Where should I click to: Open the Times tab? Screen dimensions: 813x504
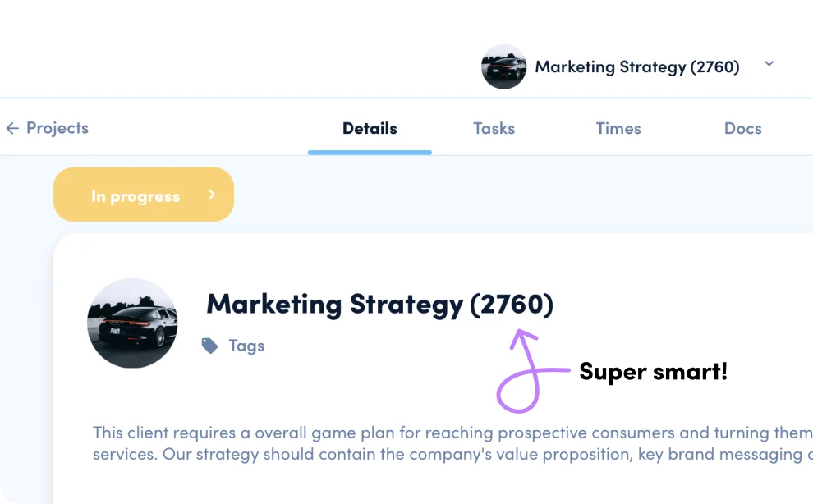tap(618, 129)
